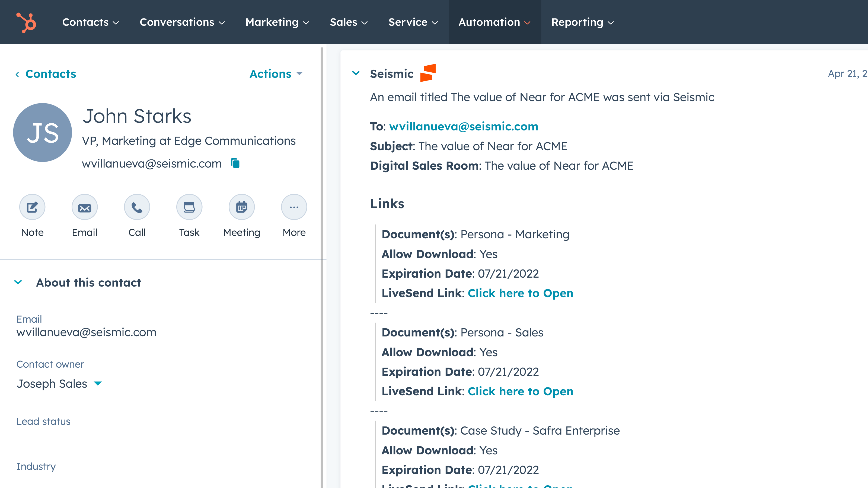Click the Seismic orange logo icon

428,73
